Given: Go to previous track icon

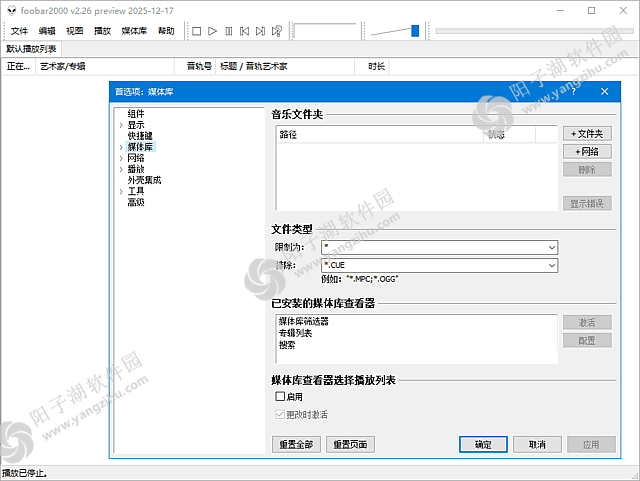Looking at the screenshot, I should pos(244,31).
